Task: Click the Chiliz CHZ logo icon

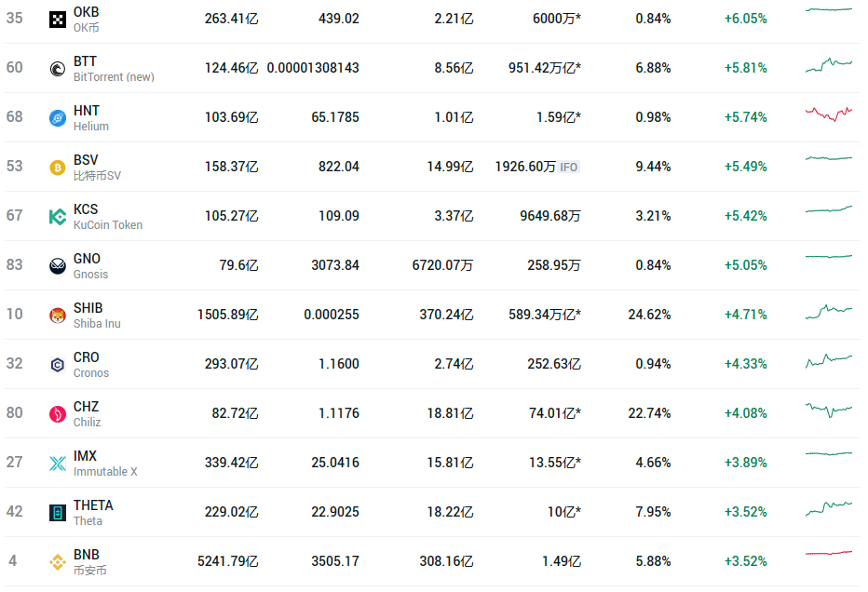Action: pos(57,413)
